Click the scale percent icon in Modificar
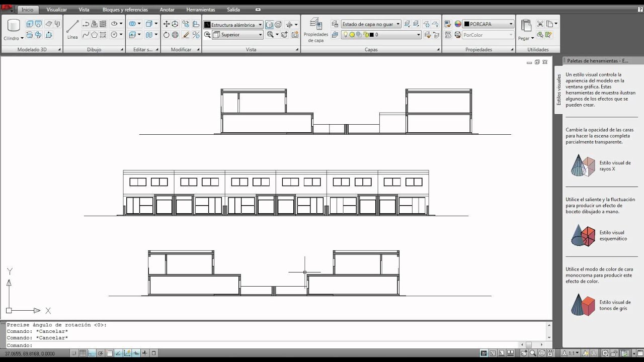 point(196,35)
